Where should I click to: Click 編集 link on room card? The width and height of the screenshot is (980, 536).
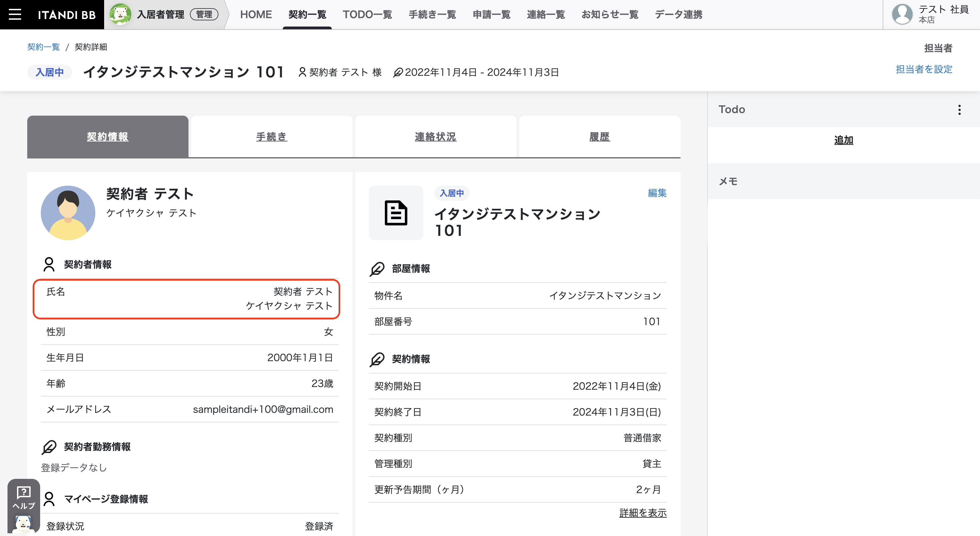pos(657,193)
